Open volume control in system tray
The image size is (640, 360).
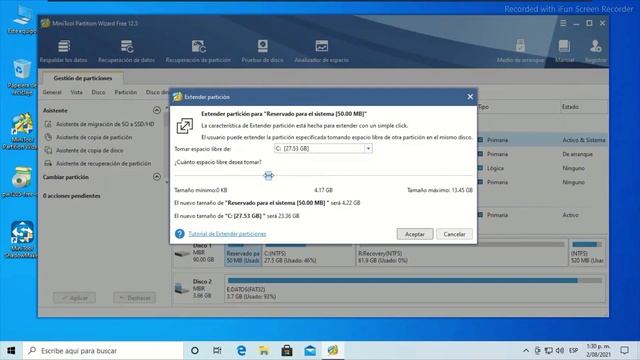coord(560,351)
